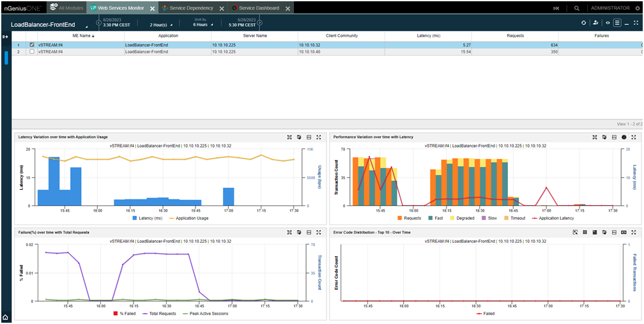Viewport: 644px width, 324px height.
Task: Collapse the Performance Variation panel
Action: (x=614, y=137)
